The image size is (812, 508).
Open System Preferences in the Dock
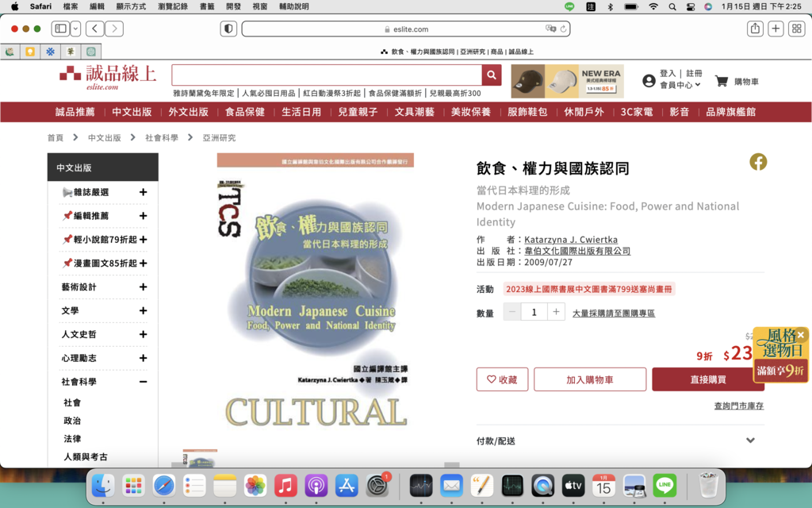tap(377, 486)
